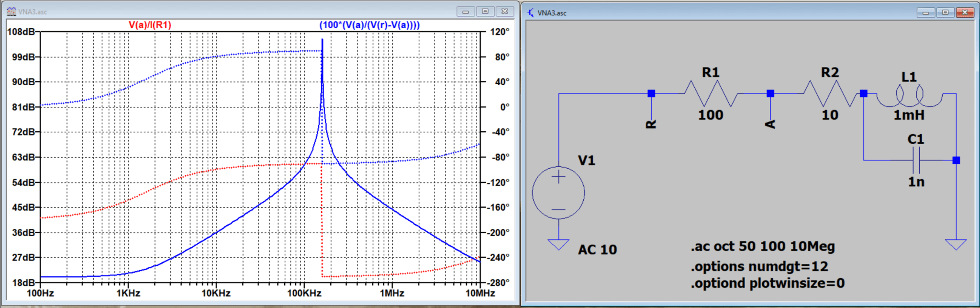Screen dimensions: 980x308
Task: Close the plot window VNA3.asc
Action: click(505, 11)
